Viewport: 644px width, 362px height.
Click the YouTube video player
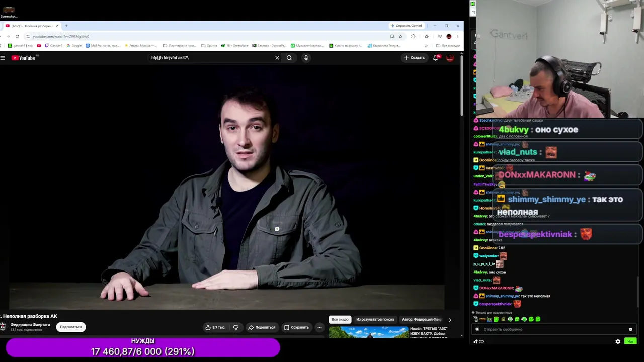[227, 188]
